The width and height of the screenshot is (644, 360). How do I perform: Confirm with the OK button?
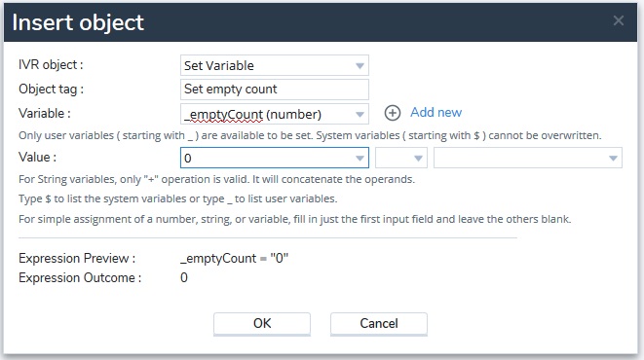coord(262,323)
